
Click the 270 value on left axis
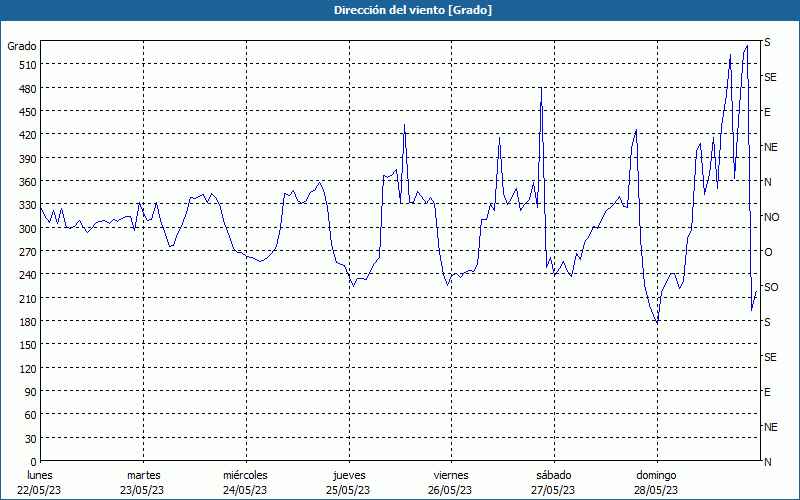28,252
